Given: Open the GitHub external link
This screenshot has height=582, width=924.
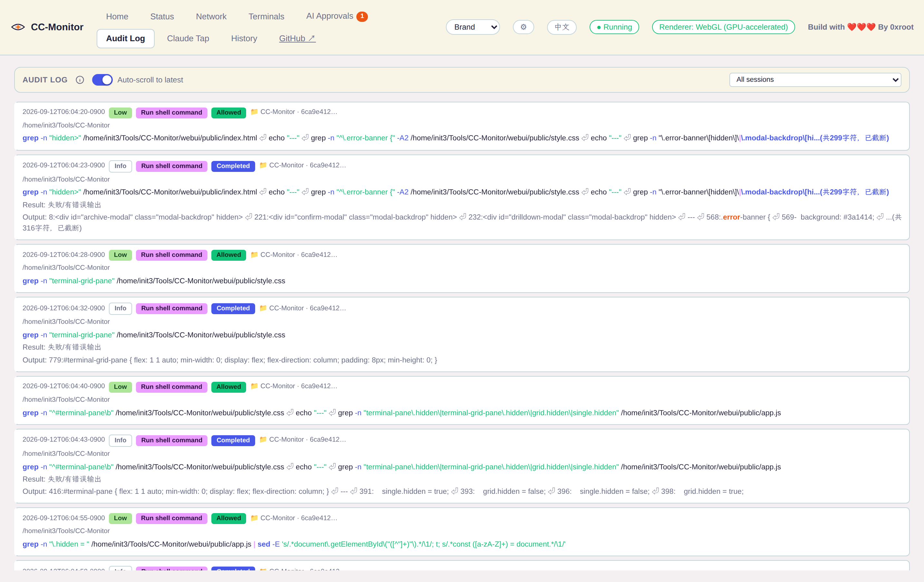Looking at the screenshot, I should click(x=297, y=38).
